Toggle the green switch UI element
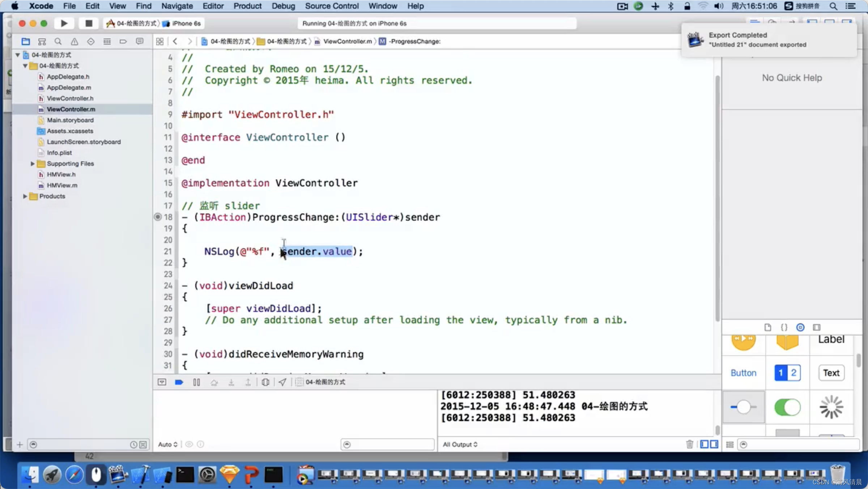The width and height of the screenshot is (868, 489). 787,407
